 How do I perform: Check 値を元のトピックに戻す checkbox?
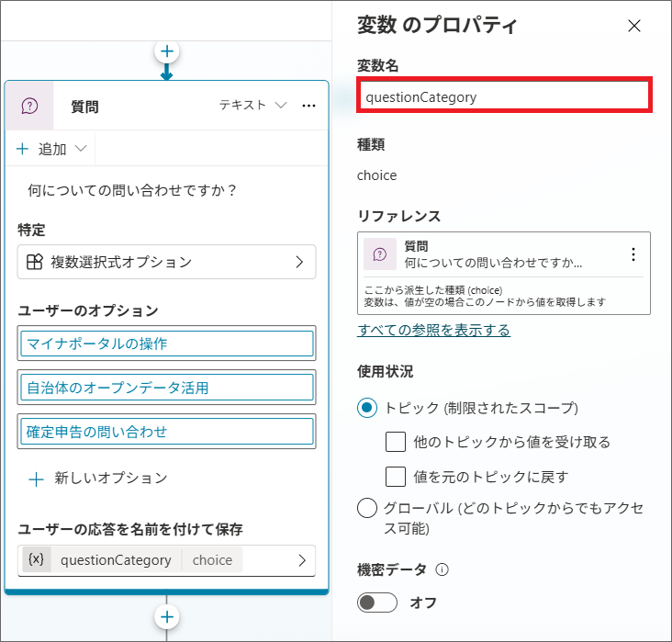click(x=396, y=476)
